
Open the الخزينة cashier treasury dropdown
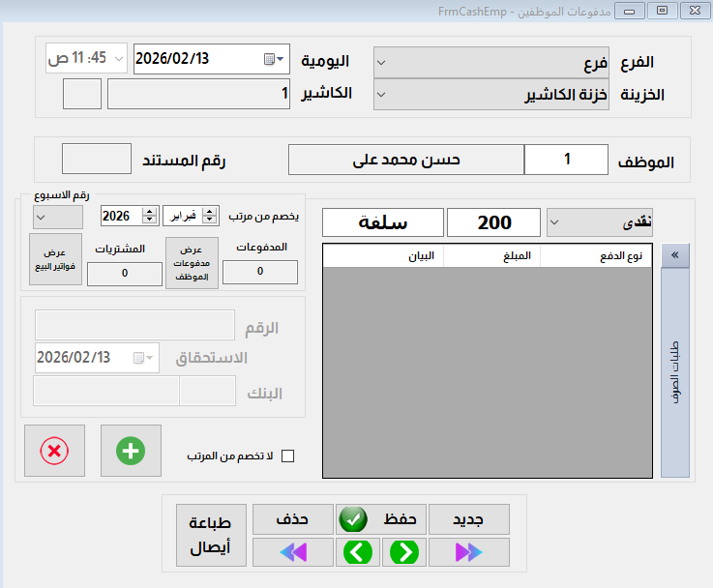[x=381, y=95]
